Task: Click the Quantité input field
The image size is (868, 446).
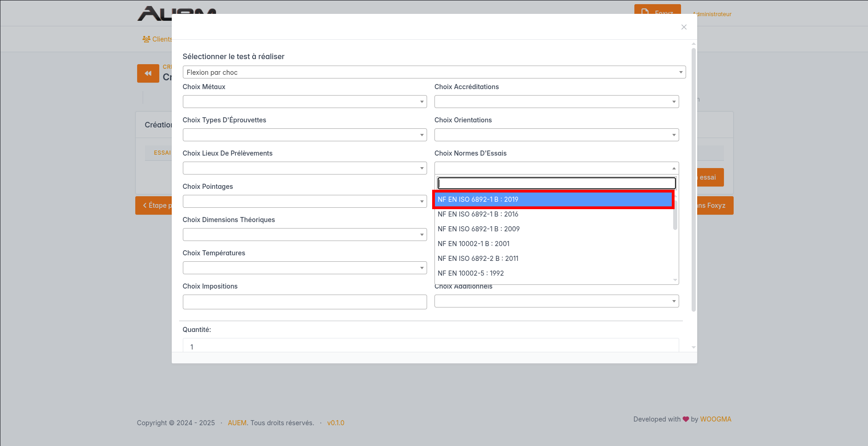Action: click(430, 346)
